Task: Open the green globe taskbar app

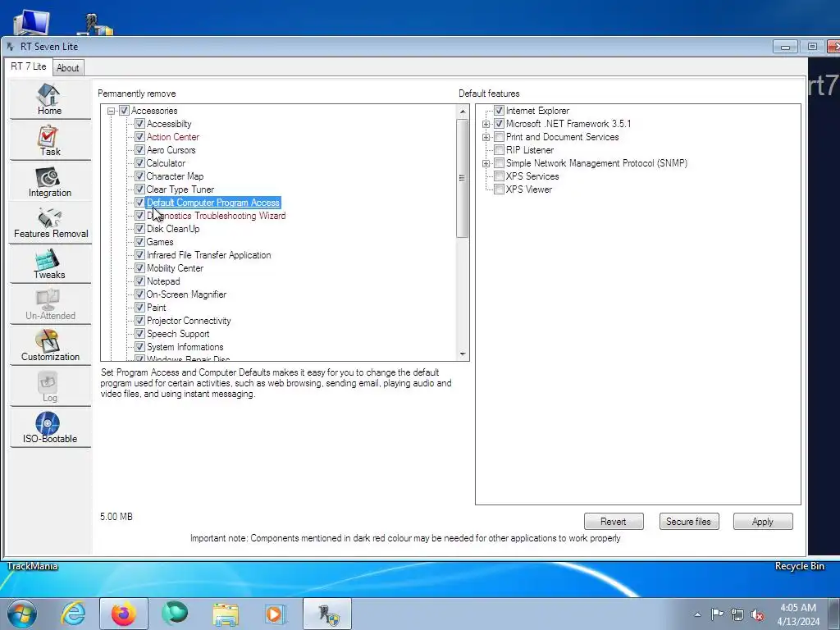Action: [175, 614]
